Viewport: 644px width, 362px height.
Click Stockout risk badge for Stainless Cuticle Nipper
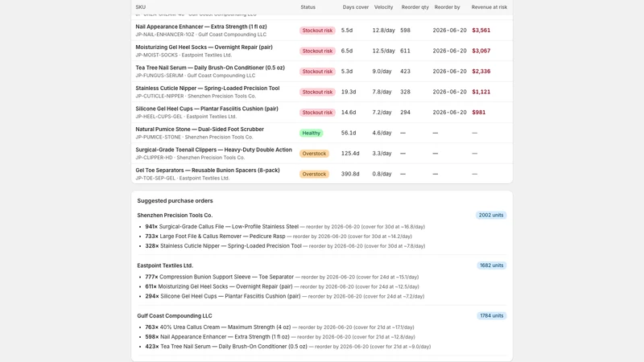[x=317, y=92]
